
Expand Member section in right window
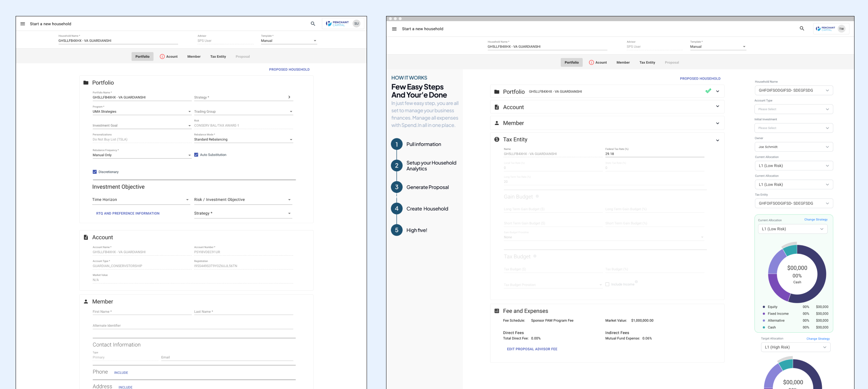718,123
